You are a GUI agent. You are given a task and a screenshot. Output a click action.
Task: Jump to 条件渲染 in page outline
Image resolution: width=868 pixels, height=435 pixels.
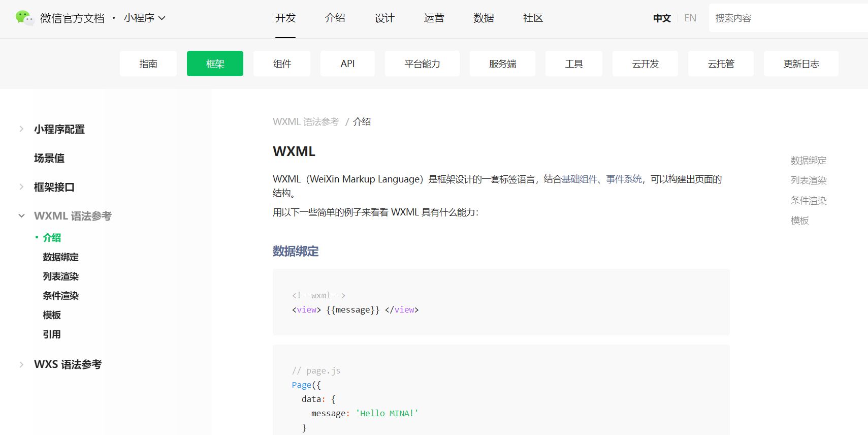(x=809, y=201)
